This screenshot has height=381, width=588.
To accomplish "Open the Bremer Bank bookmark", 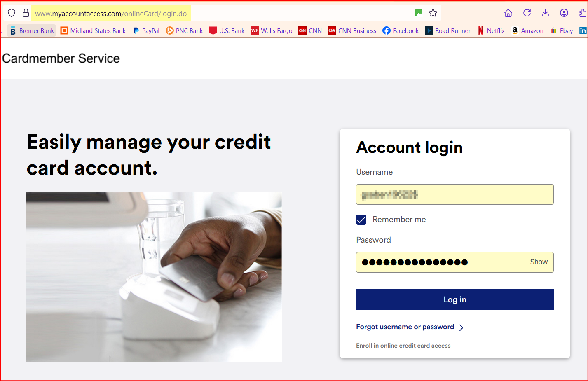I will [x=32, y=30].
